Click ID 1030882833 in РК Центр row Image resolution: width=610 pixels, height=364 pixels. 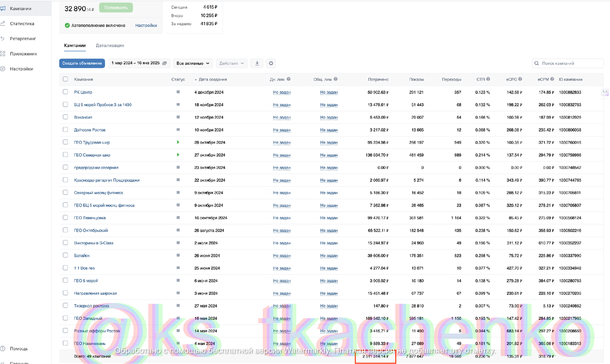pyautogui.click(x=570, y=92)
